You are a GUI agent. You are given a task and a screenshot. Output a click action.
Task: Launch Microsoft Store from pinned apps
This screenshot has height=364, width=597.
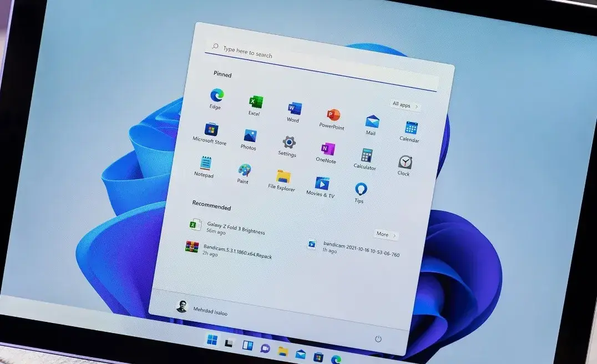click(x=211, y=130)
